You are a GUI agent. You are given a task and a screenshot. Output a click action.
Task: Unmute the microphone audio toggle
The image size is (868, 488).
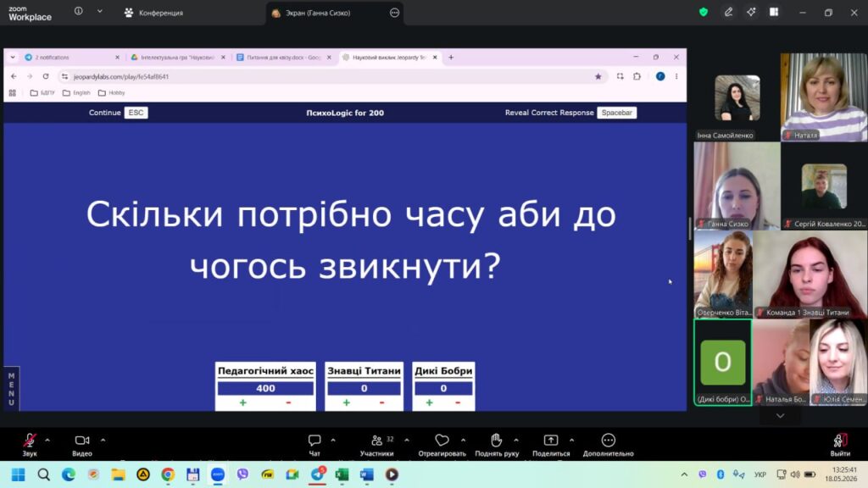pos(30,441)
